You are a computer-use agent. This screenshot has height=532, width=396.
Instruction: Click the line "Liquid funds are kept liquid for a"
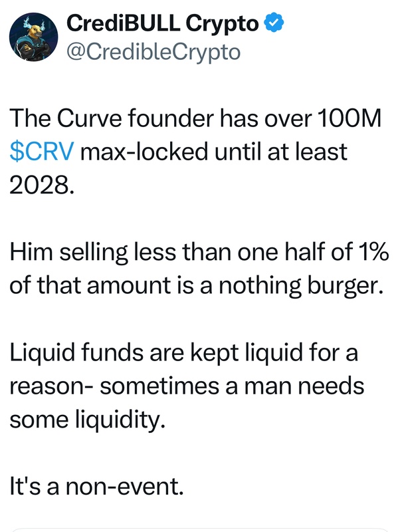tap(183, 352)
